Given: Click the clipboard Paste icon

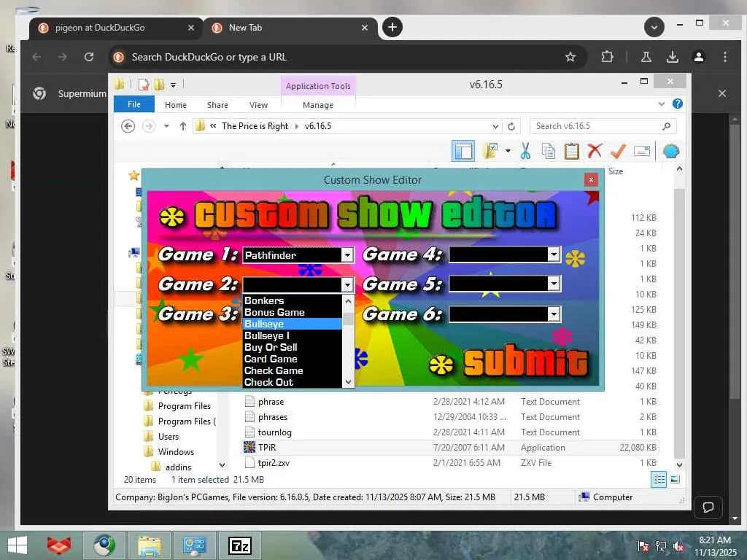Looking at the screenshot, I should pos(571,151).
